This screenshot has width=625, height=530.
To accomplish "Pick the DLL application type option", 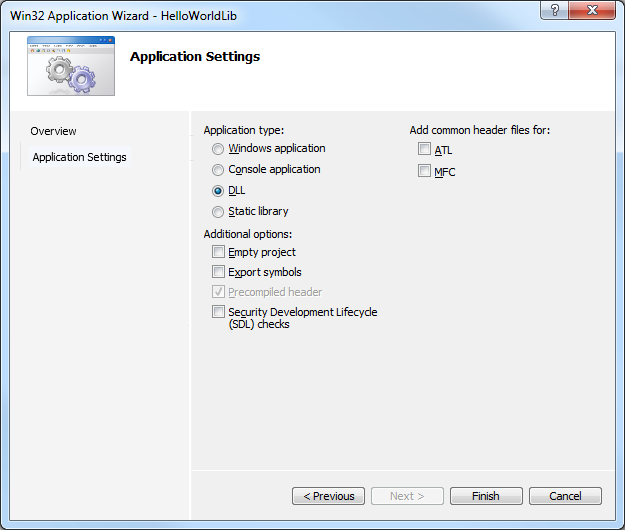I will (218, 191).
